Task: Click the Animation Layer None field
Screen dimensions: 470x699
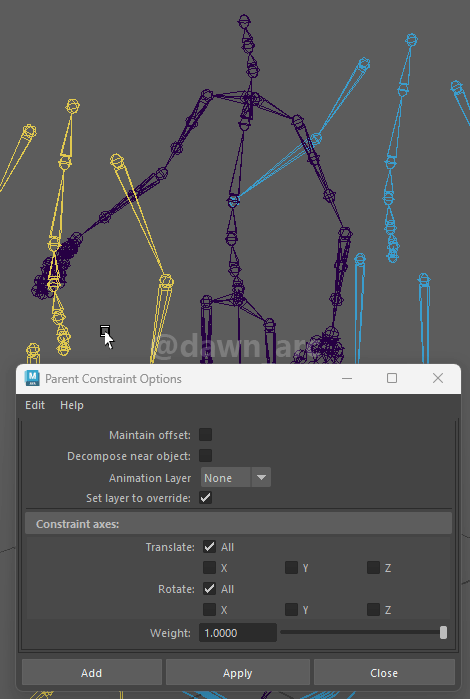Action: (x=226, y=477)
